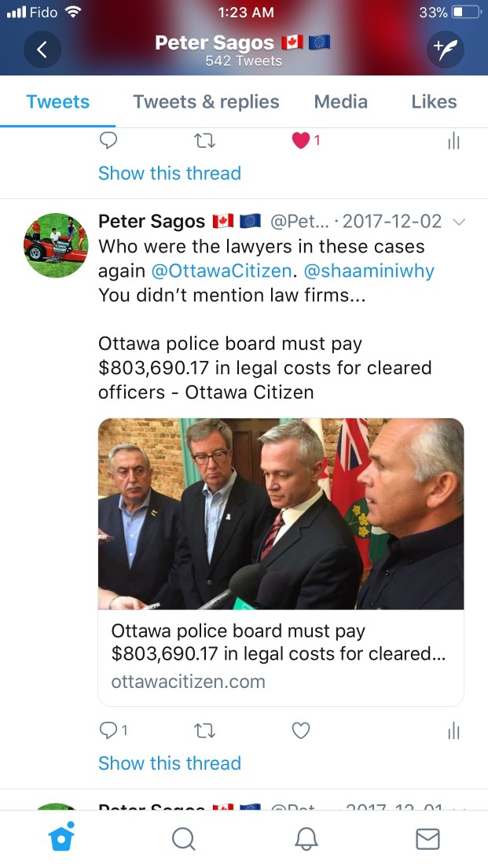Like the Ottawa police board tweet
The height and width of the screenshot is (868, 488).
coord(301,730)
